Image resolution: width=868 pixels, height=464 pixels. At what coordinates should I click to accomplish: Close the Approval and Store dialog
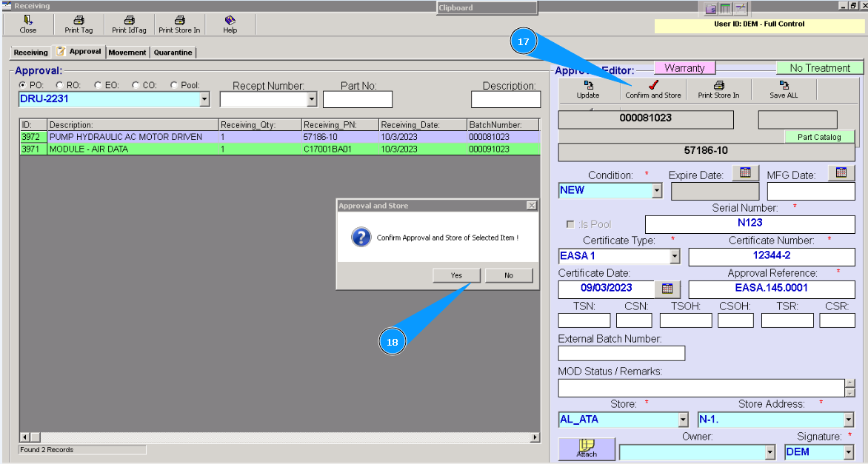click(x=532, y=205)
